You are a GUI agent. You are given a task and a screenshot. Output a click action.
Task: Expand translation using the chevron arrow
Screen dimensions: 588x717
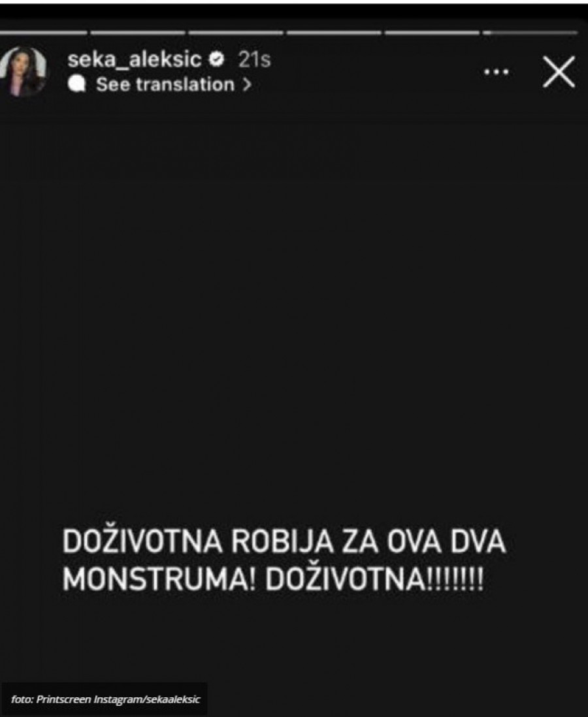coord(247,85)
